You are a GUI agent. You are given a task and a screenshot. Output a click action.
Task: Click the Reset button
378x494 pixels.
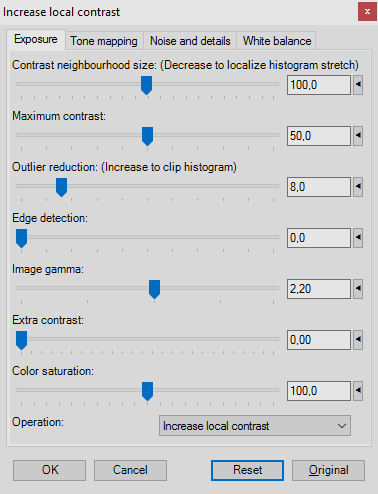pyautogui.click(x=247, y=470)
